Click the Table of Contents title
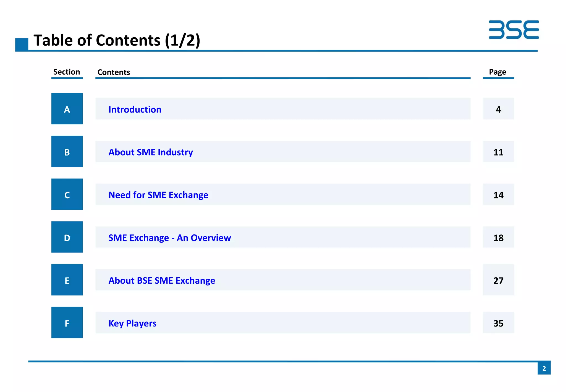This screenshot has height=392, width=566. pyautogui.click(x=117, y=40)
